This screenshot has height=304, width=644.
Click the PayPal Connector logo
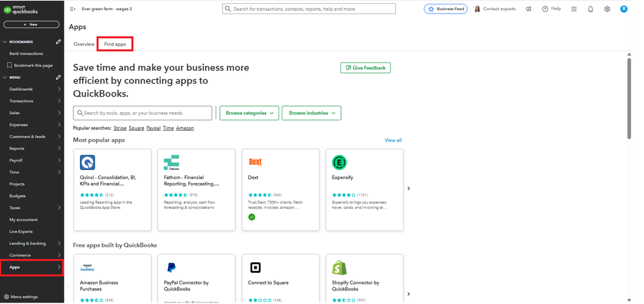pos(171,267)
